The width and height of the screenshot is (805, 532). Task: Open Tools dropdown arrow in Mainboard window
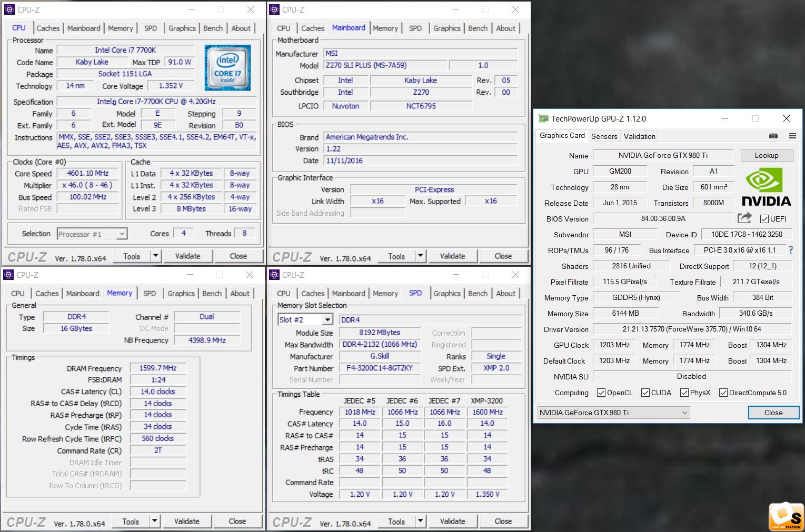[420, 256]
